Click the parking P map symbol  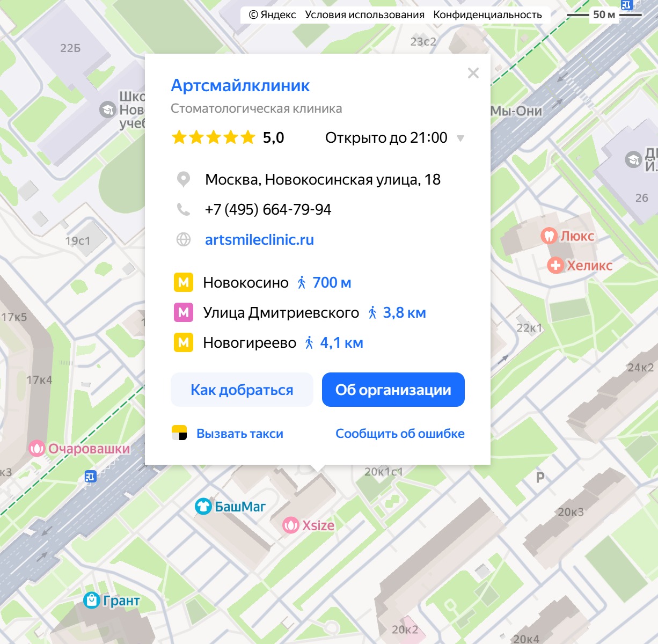(540, 477)
